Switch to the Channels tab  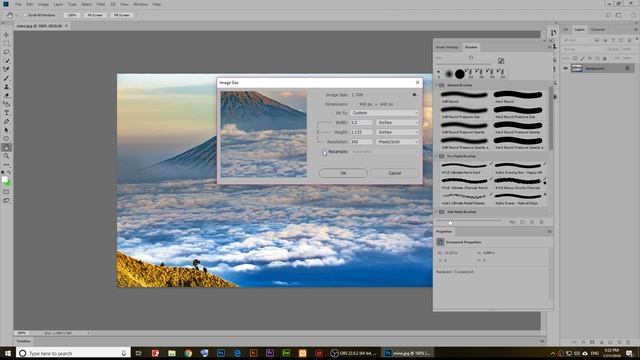[x=598, y=29]
